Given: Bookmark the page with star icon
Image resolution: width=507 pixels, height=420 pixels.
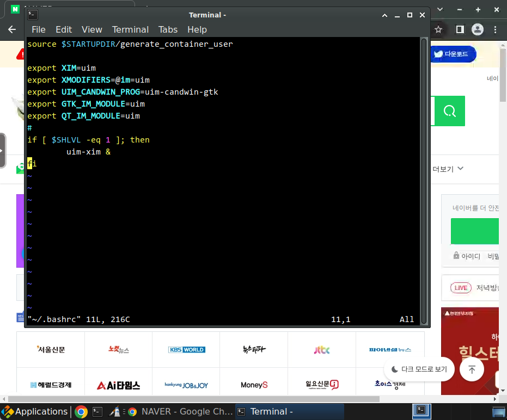Looking at the screenshot, I should [438, 30].
